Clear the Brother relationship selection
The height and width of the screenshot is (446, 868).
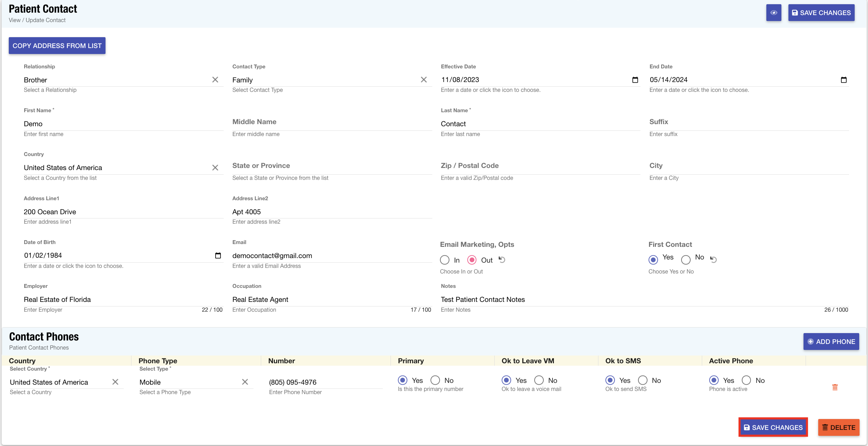coord(215,80)
